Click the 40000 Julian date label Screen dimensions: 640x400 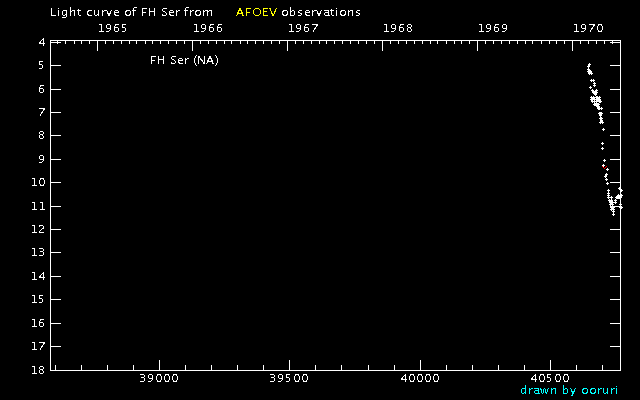pos(420,378)
